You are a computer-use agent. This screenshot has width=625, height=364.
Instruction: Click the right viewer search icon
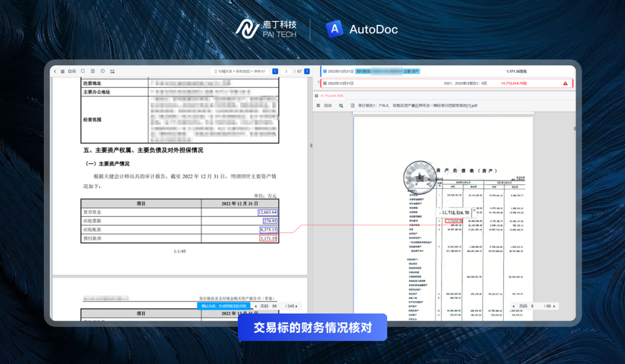click(341, 106)
